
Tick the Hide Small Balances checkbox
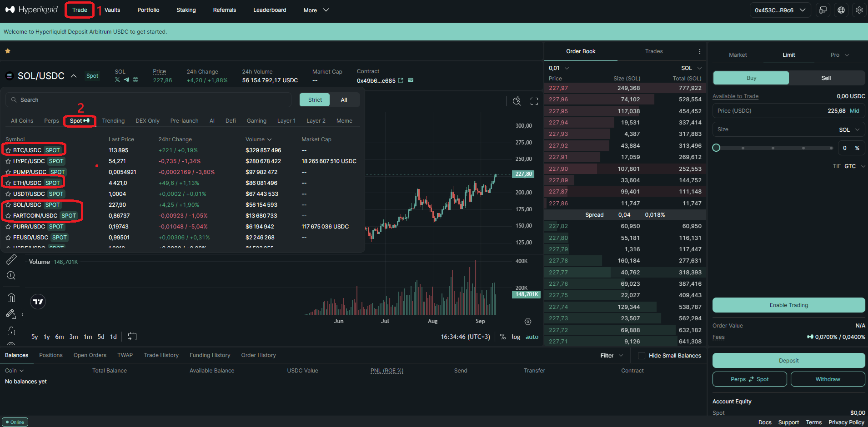click(642, 356)
